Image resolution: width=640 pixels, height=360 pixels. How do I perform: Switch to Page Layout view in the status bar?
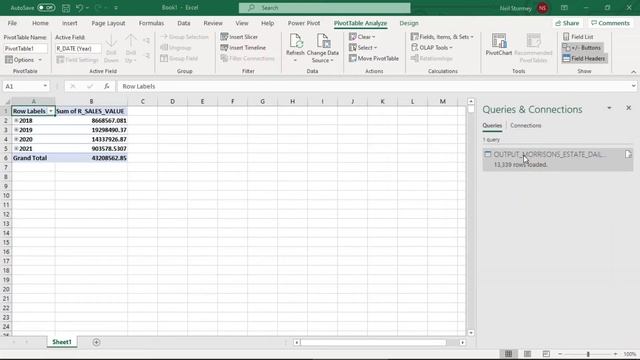click(x=527, y=354)
